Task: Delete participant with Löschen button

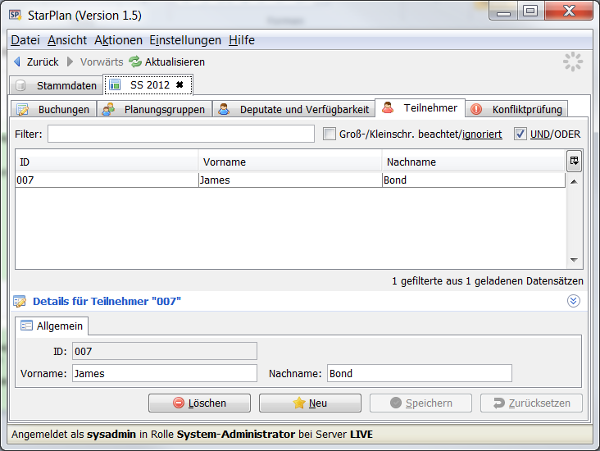Action: click(199, 403)
